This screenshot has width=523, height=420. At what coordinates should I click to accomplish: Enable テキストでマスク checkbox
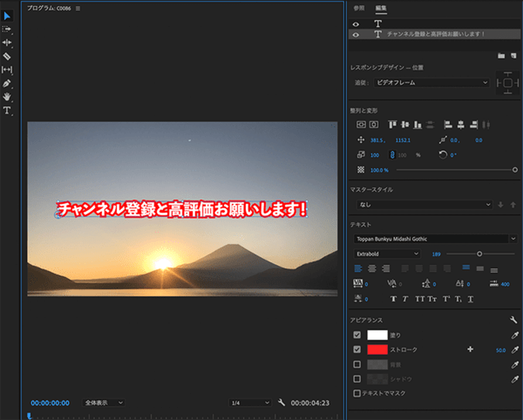(357, 393)
